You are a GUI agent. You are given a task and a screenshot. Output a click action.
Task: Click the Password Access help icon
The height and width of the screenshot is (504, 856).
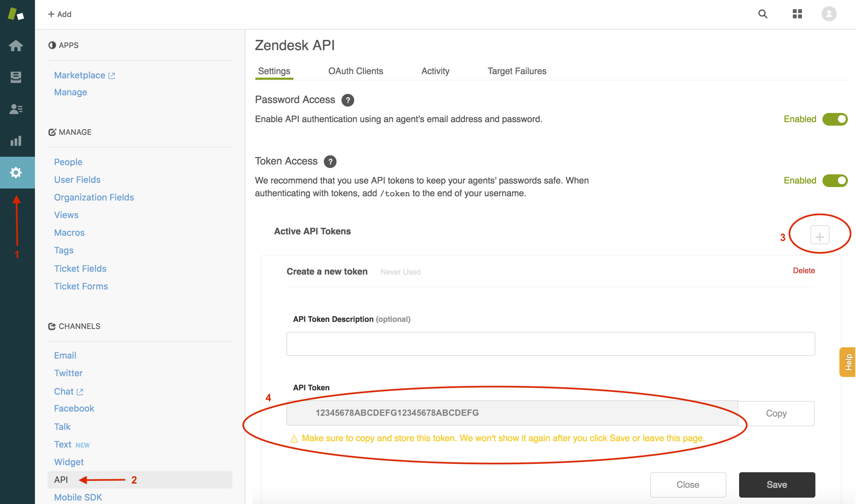347,100
